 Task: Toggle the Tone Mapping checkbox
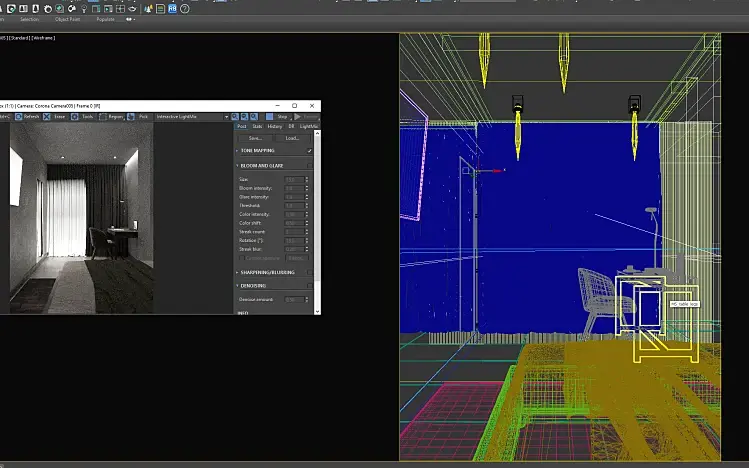point(309,151)
